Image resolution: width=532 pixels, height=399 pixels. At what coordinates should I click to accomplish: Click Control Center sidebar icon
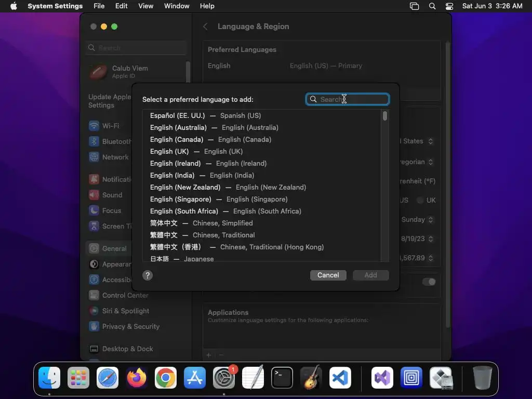pyautogui.click(x=94, y=296)
